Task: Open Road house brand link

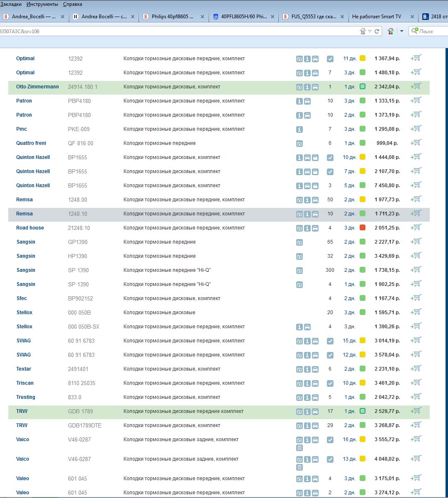Action: tap(30, 228)
